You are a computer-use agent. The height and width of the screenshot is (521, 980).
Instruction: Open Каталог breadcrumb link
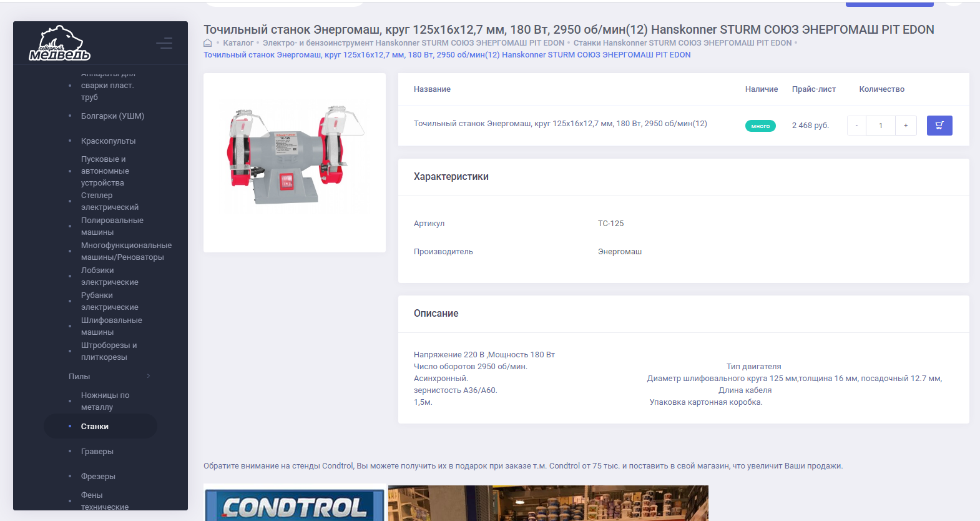238,43
